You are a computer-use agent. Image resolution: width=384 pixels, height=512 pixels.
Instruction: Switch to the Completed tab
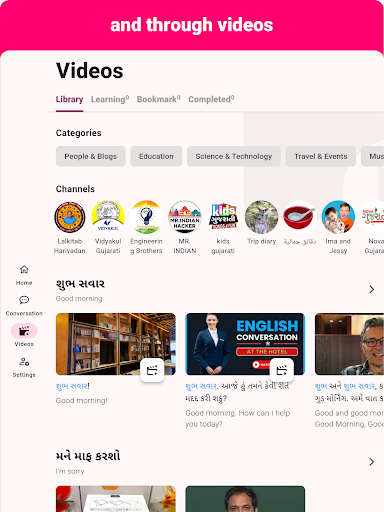211,99
